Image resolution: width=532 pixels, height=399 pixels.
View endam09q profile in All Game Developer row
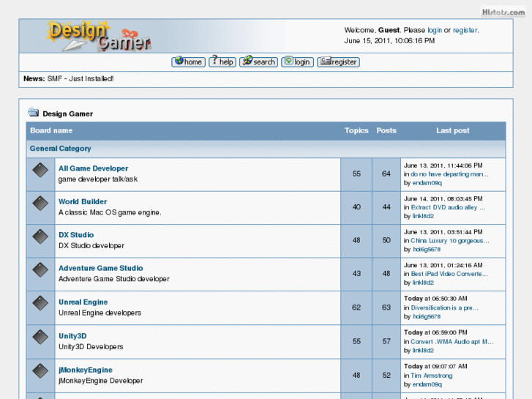tap(427, 183)
